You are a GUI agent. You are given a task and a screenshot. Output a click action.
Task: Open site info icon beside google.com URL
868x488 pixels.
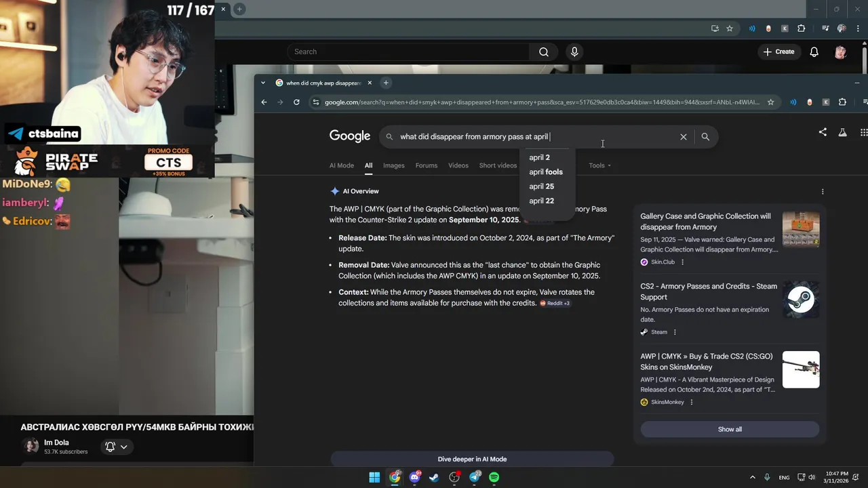tap(315, 102)
